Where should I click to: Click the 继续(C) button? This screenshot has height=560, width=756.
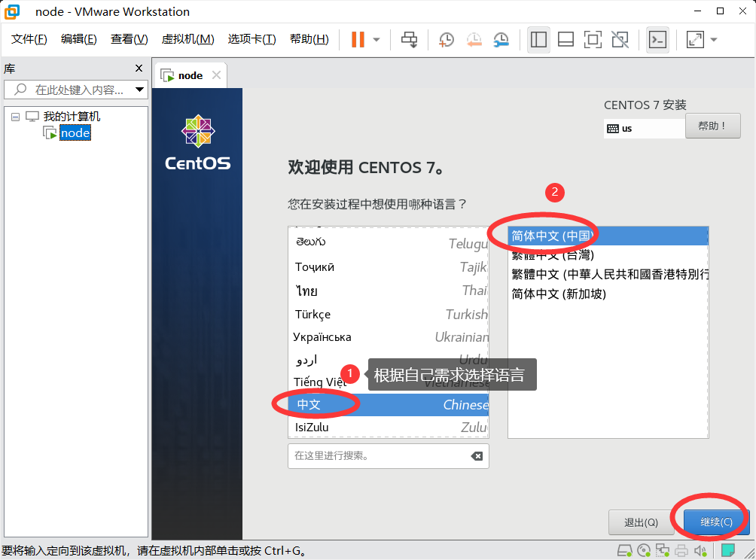716,522
